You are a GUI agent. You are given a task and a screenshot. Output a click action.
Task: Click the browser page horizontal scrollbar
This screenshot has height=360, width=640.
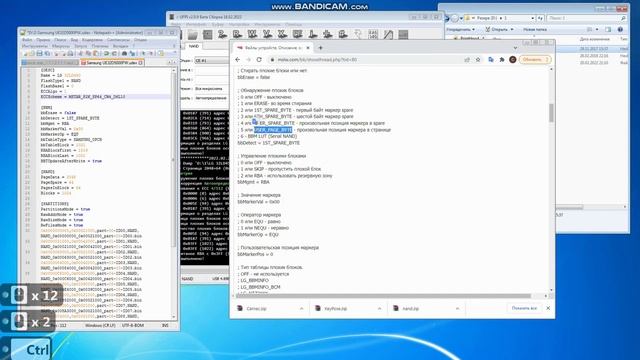384,296
